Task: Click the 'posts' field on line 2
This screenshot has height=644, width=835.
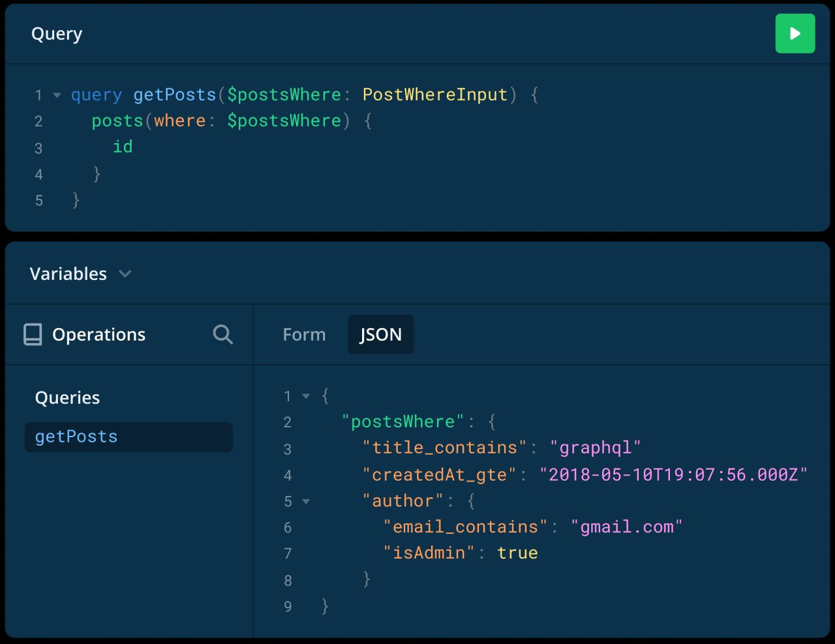Action: (x=117, y=121)
